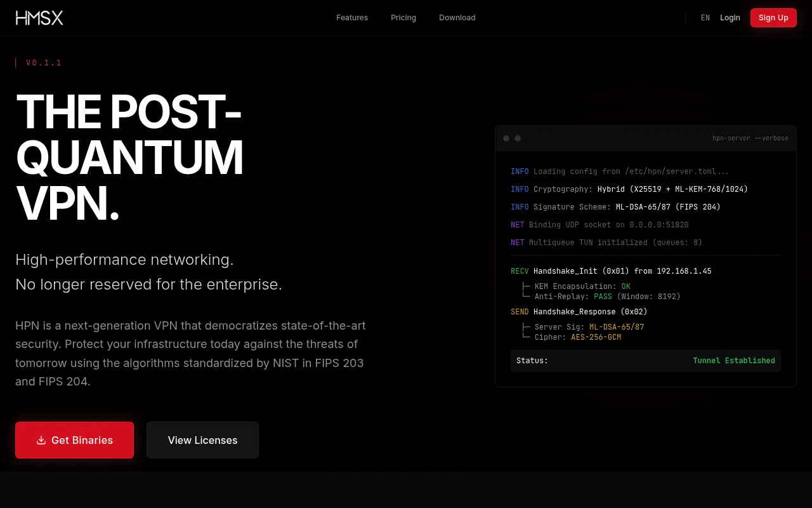Open the Pricing nav link
Viewport: 812px width, 508px height.
pos(403,18)
